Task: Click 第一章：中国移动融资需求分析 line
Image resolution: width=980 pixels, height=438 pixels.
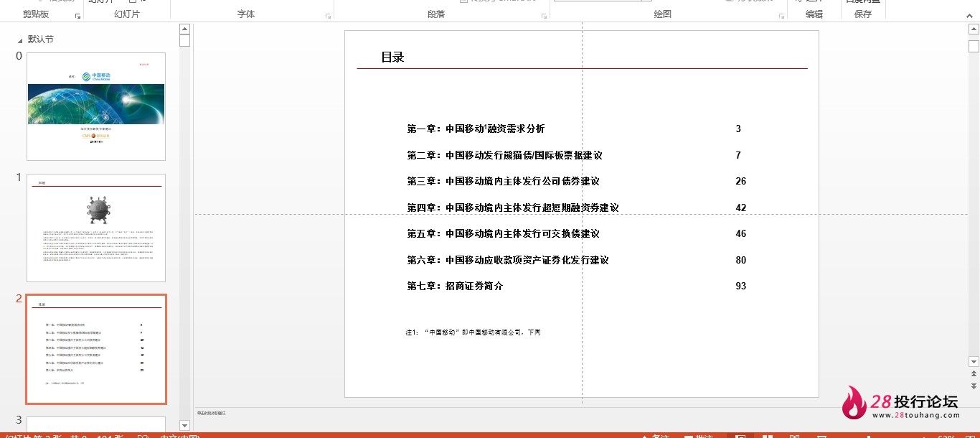Action: coord(476,129)
